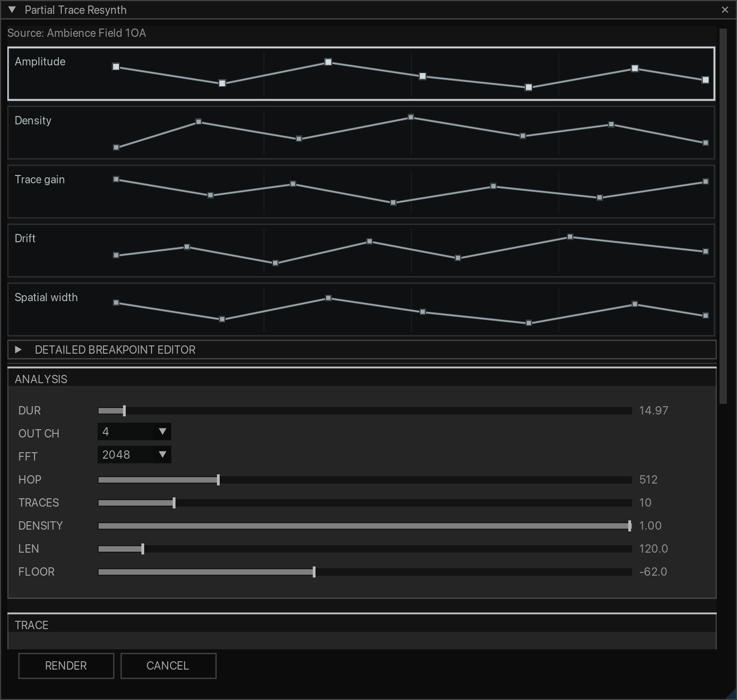737x700 pixels.
Task: Click the DENSITY slider handle at 1.00
Action: click(630, 526)
